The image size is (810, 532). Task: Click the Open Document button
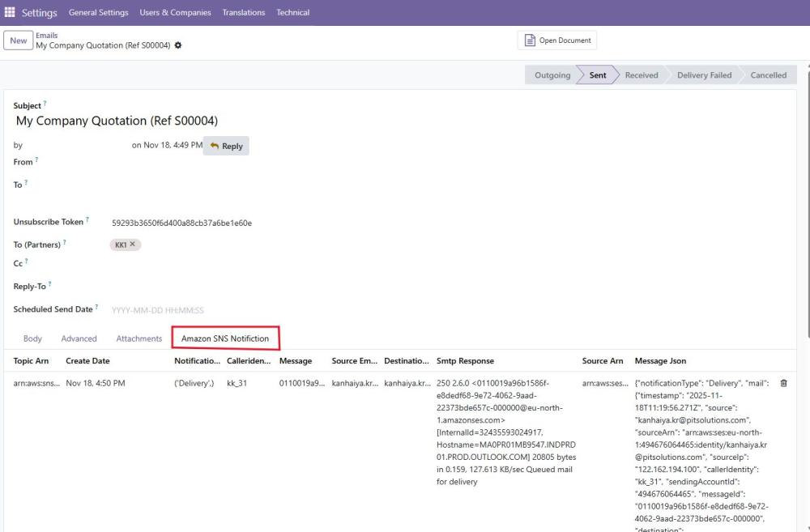(x=557, y=40)
